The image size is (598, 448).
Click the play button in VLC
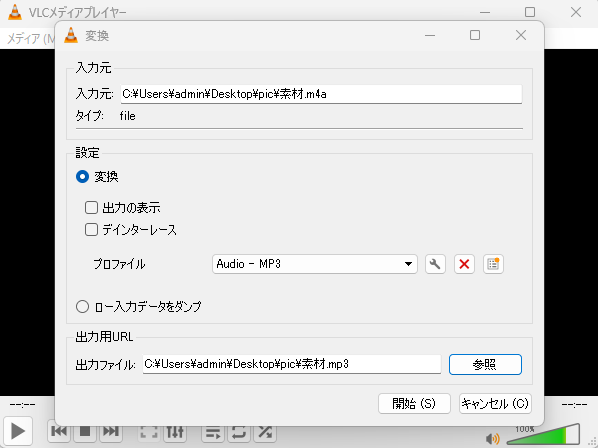tap(18, 431)
